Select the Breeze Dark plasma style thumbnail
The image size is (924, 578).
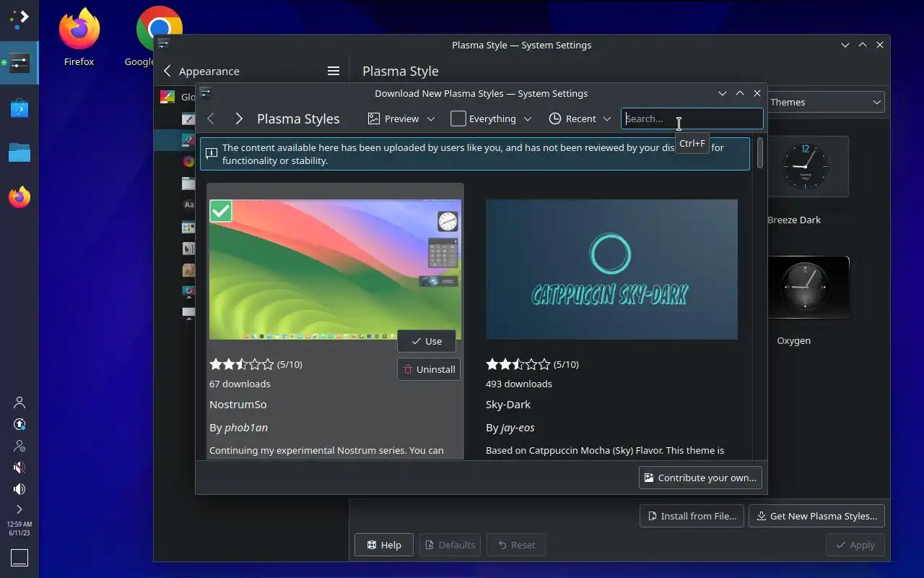[x=805, y=165]
